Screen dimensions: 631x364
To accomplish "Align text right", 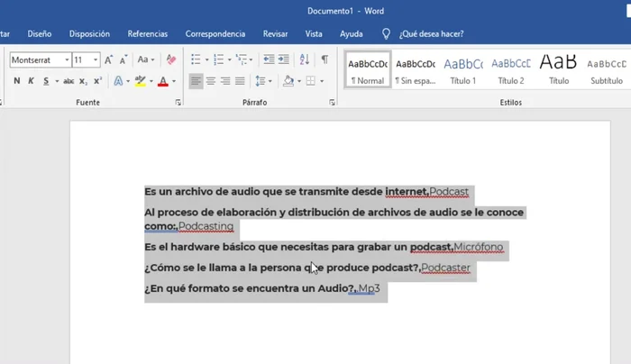I will pyautogui.click(x=225, y=81).
